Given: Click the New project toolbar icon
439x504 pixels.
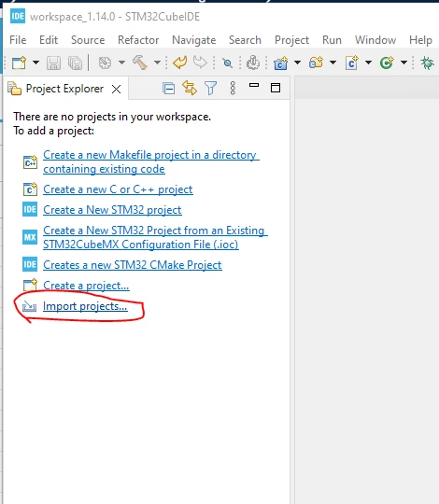Looking at the screenshot, I should point(19,63).
